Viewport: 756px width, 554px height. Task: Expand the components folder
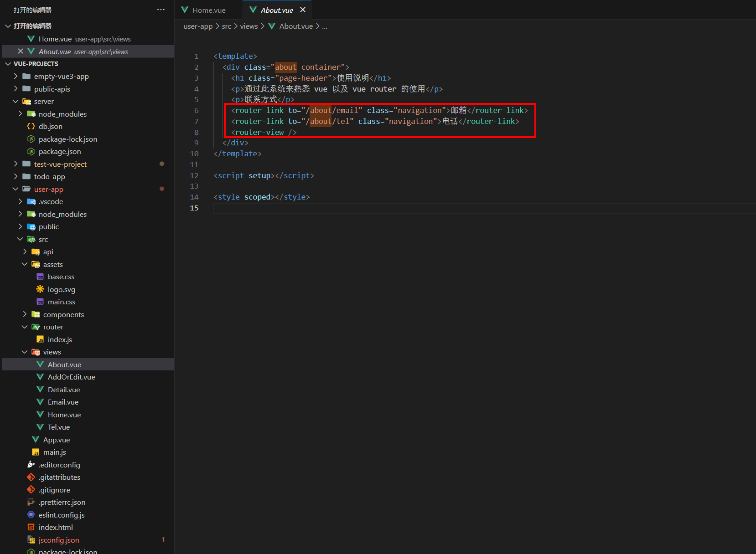point(25,314)
